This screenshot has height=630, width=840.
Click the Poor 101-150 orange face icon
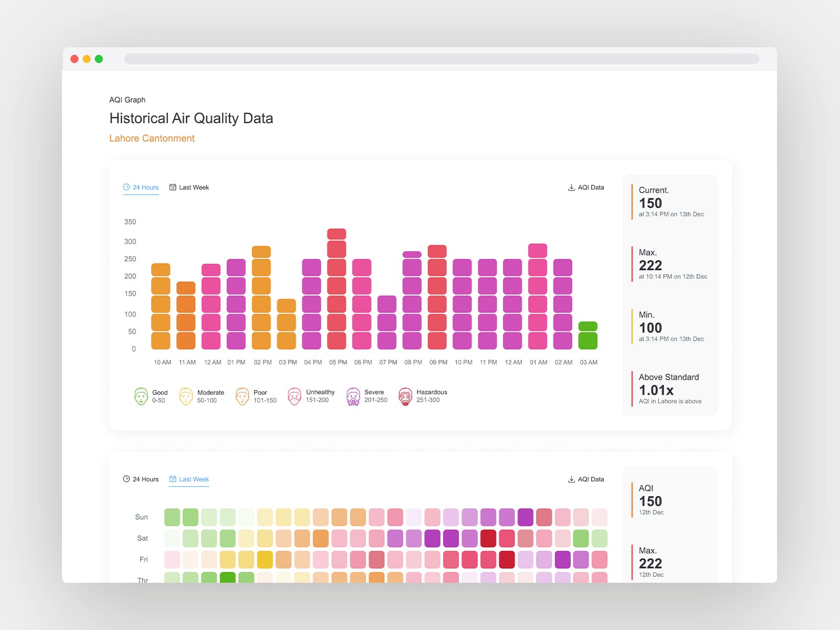pyautogui.click(x=242, y=396)
